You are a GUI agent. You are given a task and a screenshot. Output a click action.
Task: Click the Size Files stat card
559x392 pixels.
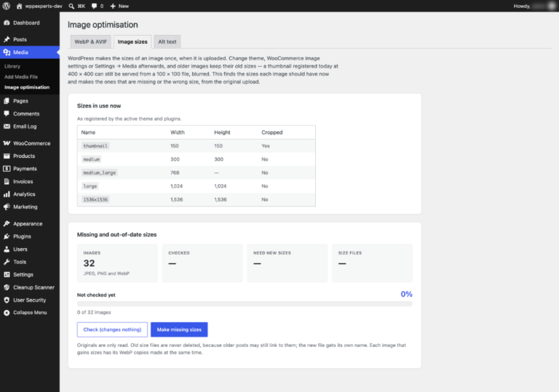(x=372, y=263)
